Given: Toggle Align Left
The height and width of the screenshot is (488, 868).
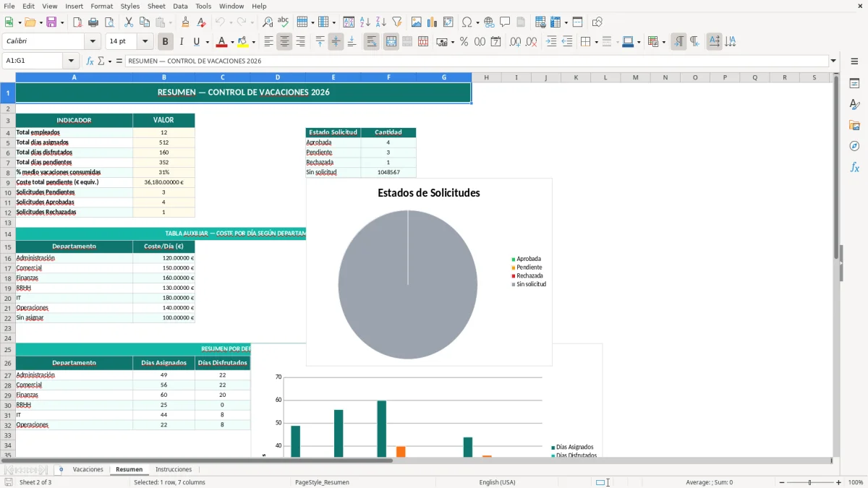Looking at the screenshot, I should 268,42.
